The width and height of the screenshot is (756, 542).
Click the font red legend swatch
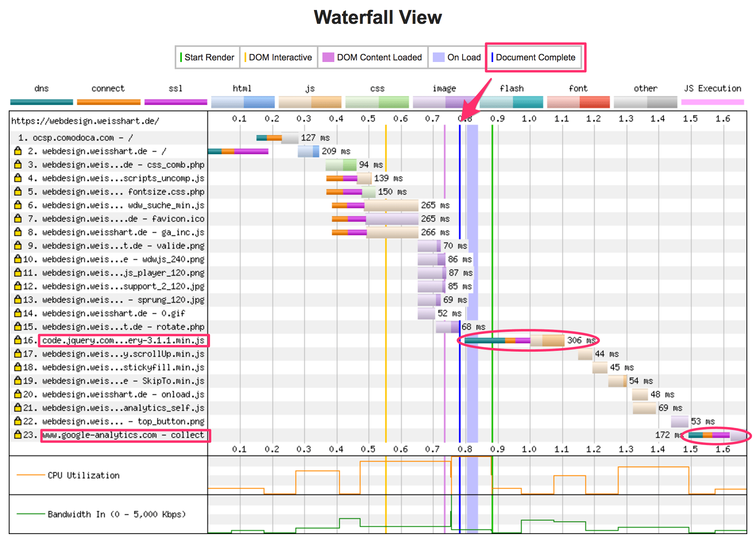pyautogui.click(x=579, y=102)
